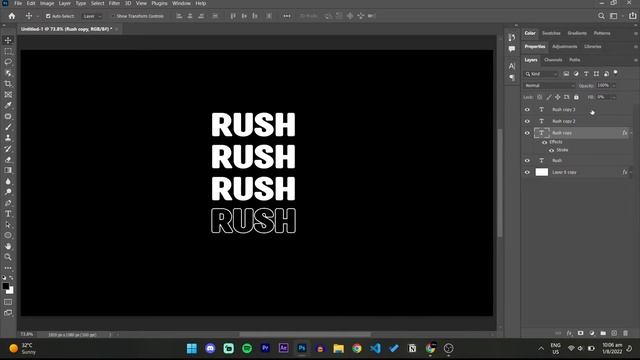Expand effects on Layer 0 copy
Image resolution: width=640 pixels, height=360 pixels.
coord(631,172)
